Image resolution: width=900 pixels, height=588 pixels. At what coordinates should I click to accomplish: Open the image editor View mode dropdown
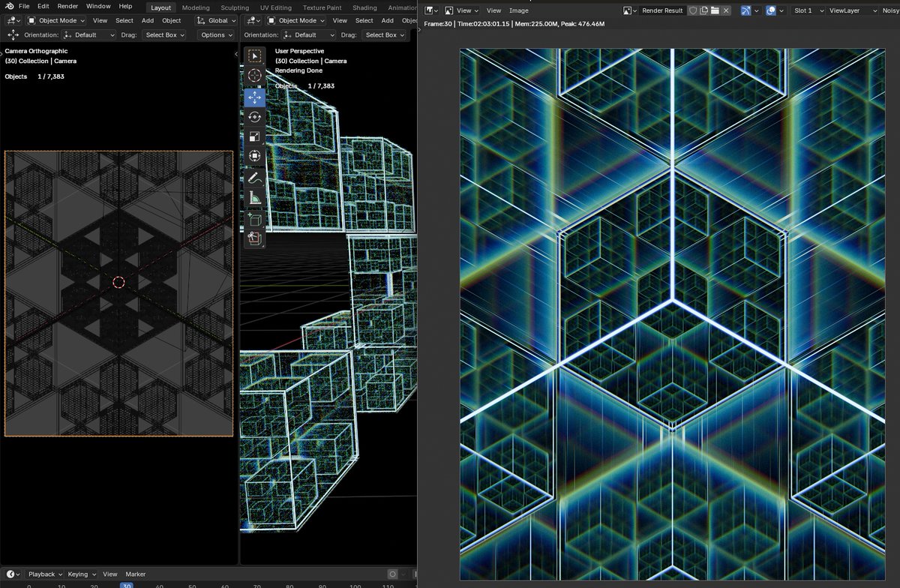coord(461,10)
